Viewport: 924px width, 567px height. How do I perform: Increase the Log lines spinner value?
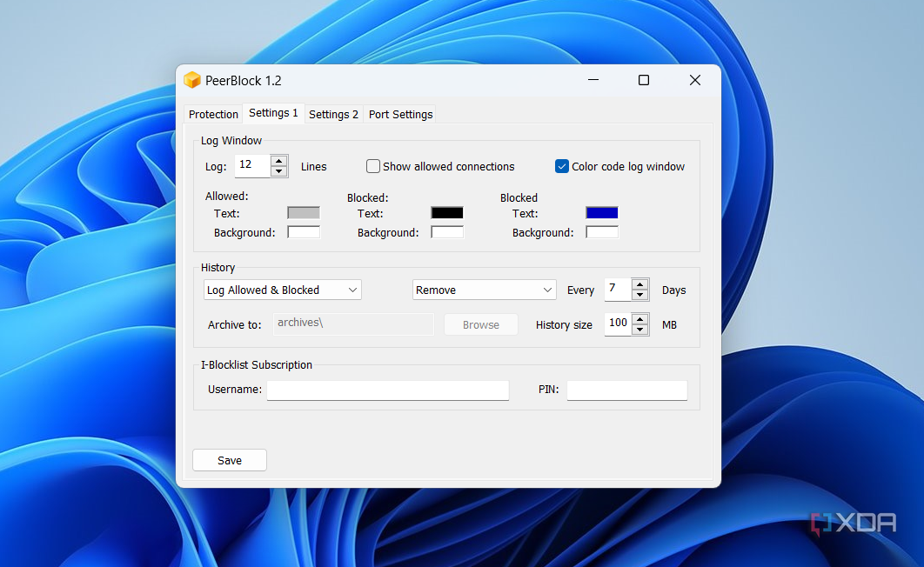[278, 161]
